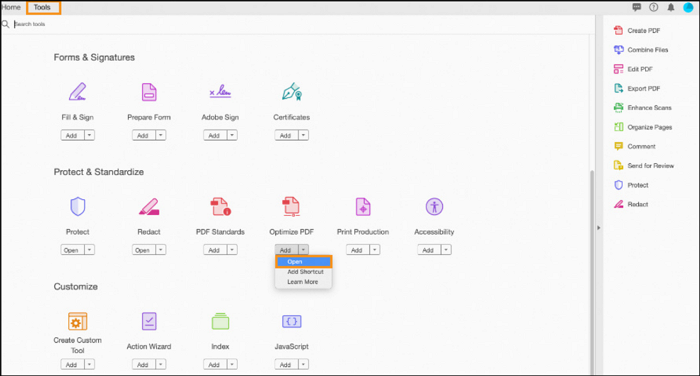Select Enhance Scans in the right sidebar
Viewport: 700px width, 376px height.
(642, 108)
